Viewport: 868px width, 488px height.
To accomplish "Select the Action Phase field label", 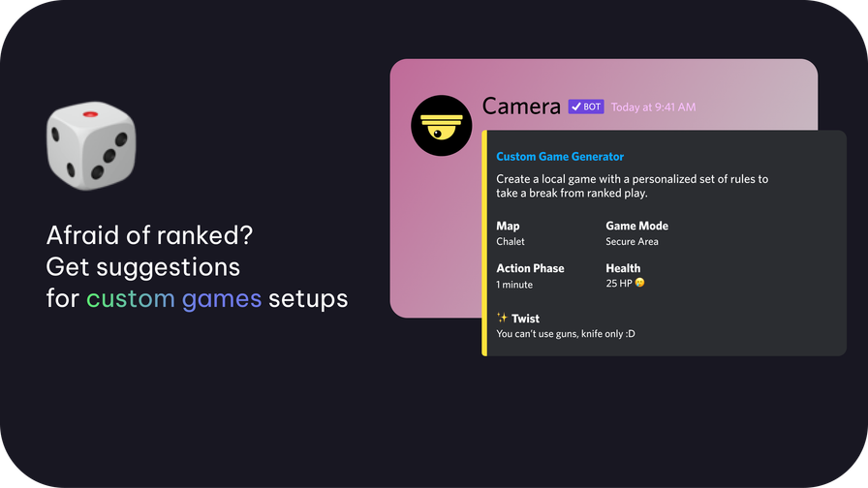I will click(x=530, y=268).
